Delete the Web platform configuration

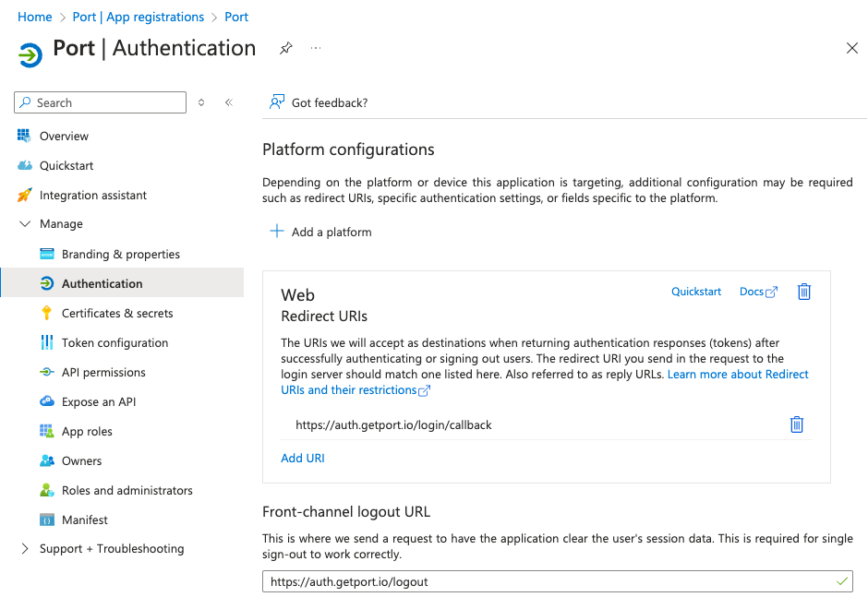(803, 292)
